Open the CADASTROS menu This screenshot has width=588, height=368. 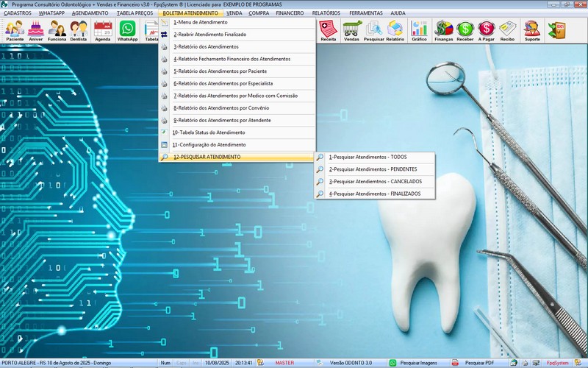(18, 13)
